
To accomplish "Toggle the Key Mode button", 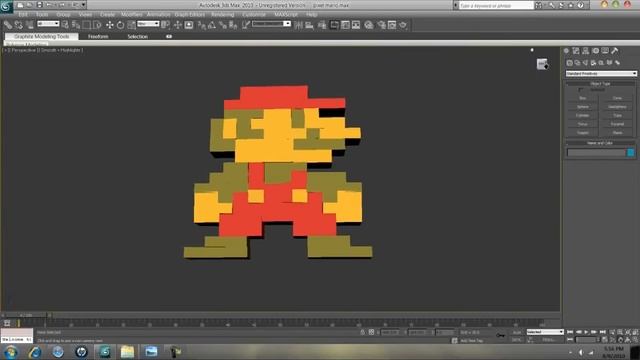I will 570,340.
